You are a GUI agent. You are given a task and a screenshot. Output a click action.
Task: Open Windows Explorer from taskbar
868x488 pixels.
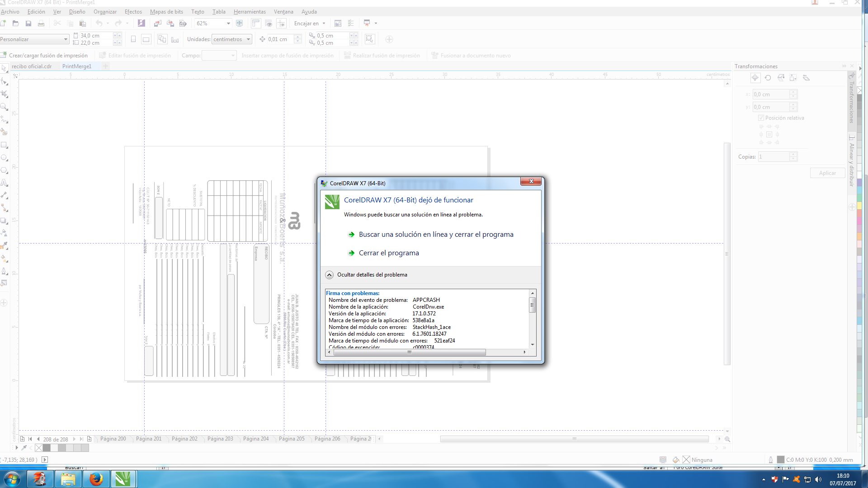68,479
